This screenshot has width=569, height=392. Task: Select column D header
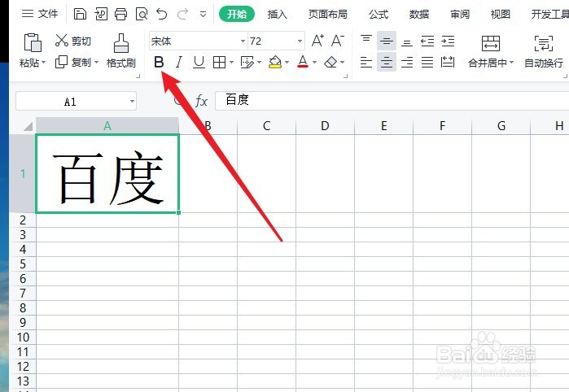(325, 126)
